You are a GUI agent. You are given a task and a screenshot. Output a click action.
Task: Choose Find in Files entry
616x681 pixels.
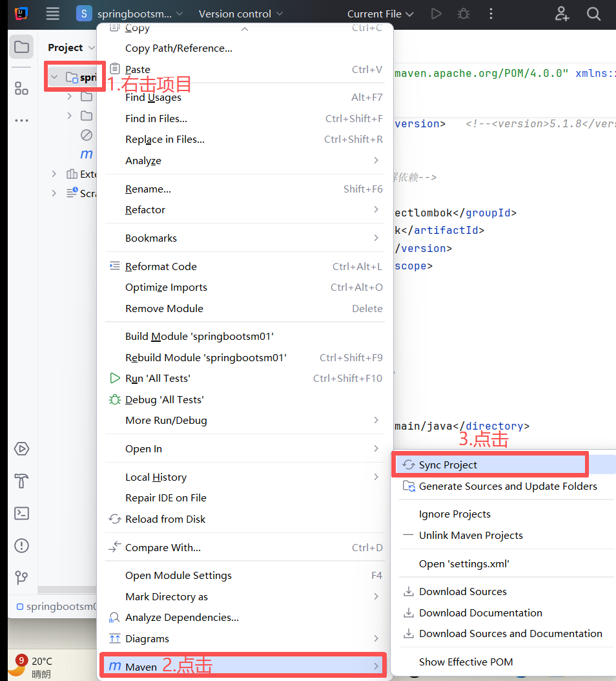pyautogui.click(x=245, y=119)
